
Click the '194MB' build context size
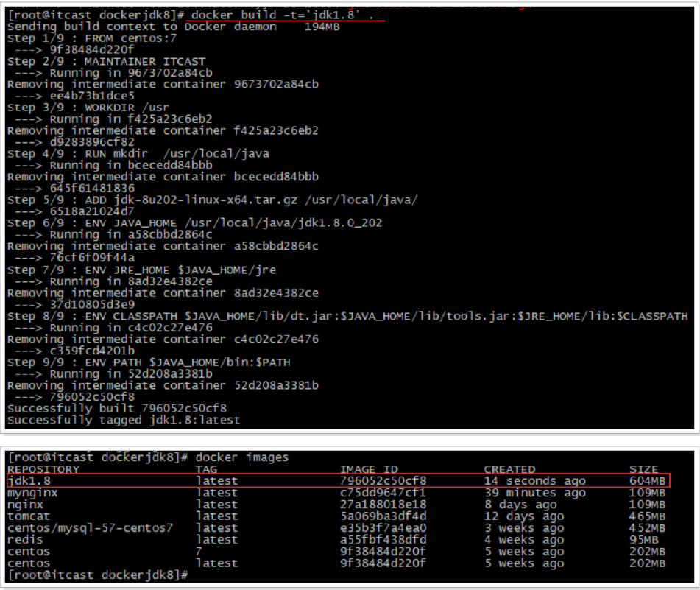click(x=322, y=27)
